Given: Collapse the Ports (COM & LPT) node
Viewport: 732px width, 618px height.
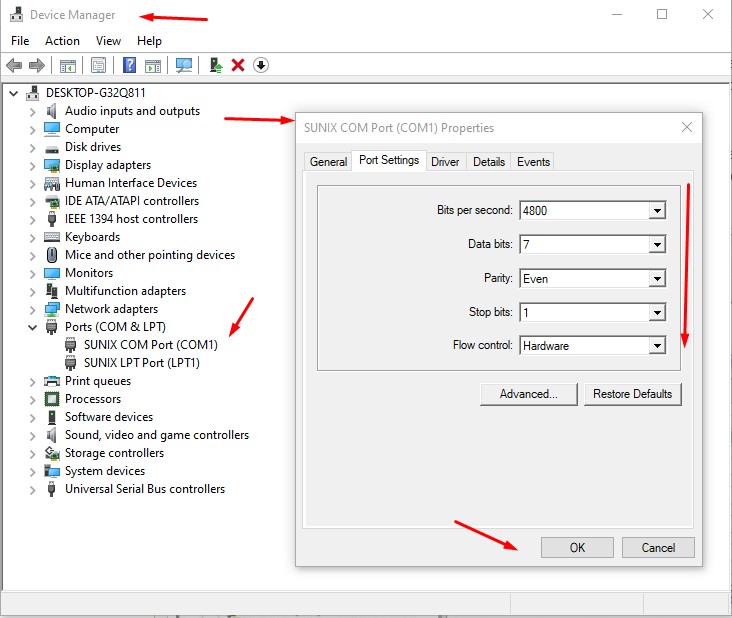Looking at the screenshot, I should [32, 327].
